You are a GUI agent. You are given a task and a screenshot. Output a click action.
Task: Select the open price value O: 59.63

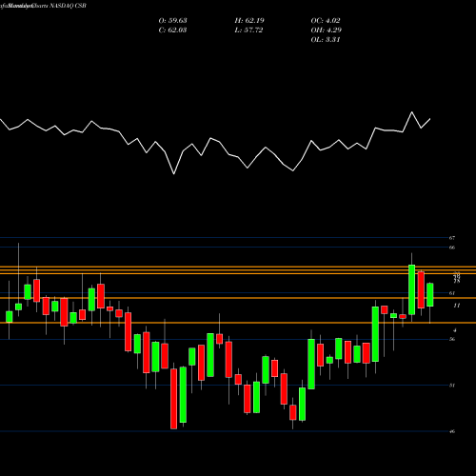[x=172, y=21]
